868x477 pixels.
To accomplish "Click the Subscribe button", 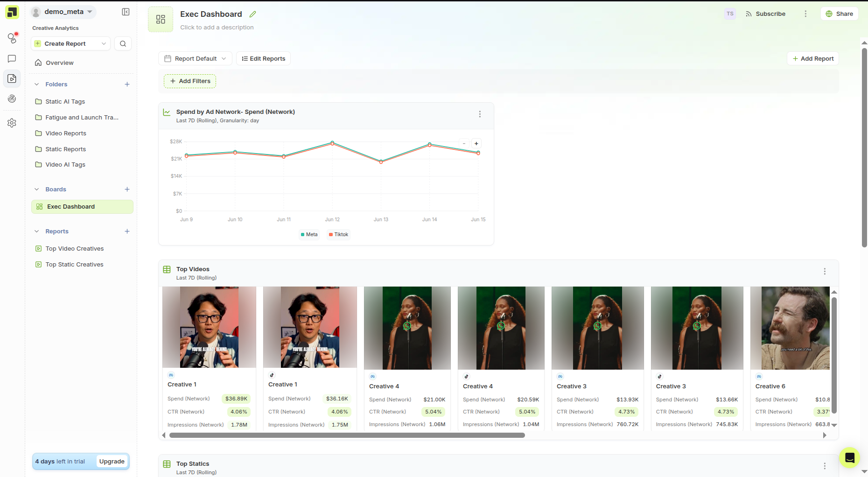I will click(765, 14).
